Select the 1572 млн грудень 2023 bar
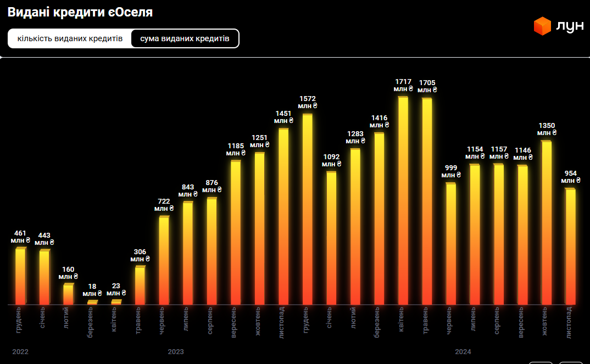Viewport: 590px width, 364px height. coord(307,209)
